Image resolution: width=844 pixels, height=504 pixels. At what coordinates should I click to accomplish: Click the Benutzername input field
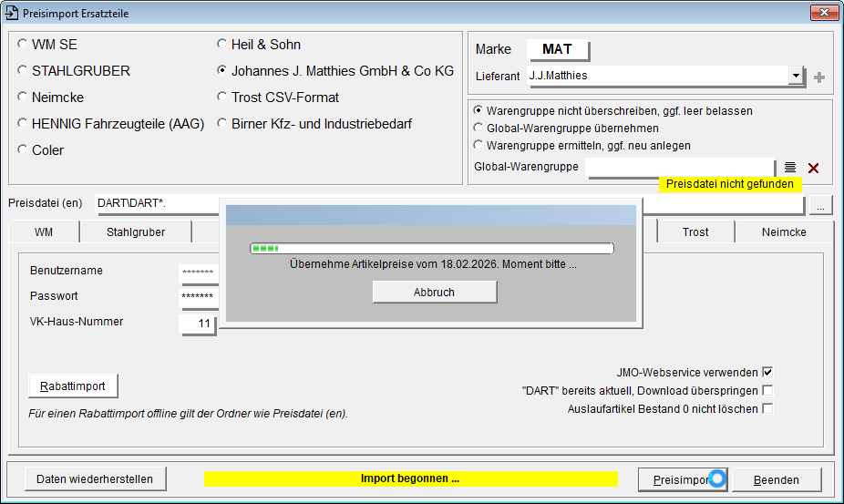click(198, 273)
